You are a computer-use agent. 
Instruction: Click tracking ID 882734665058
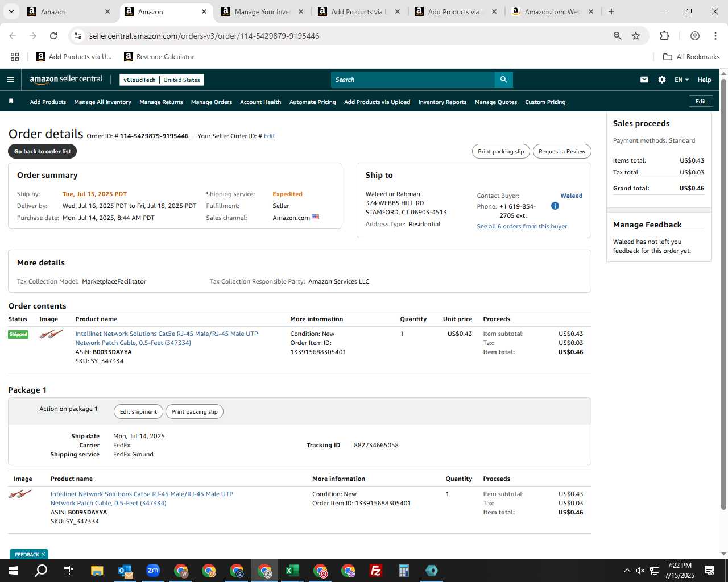[376, 445]
